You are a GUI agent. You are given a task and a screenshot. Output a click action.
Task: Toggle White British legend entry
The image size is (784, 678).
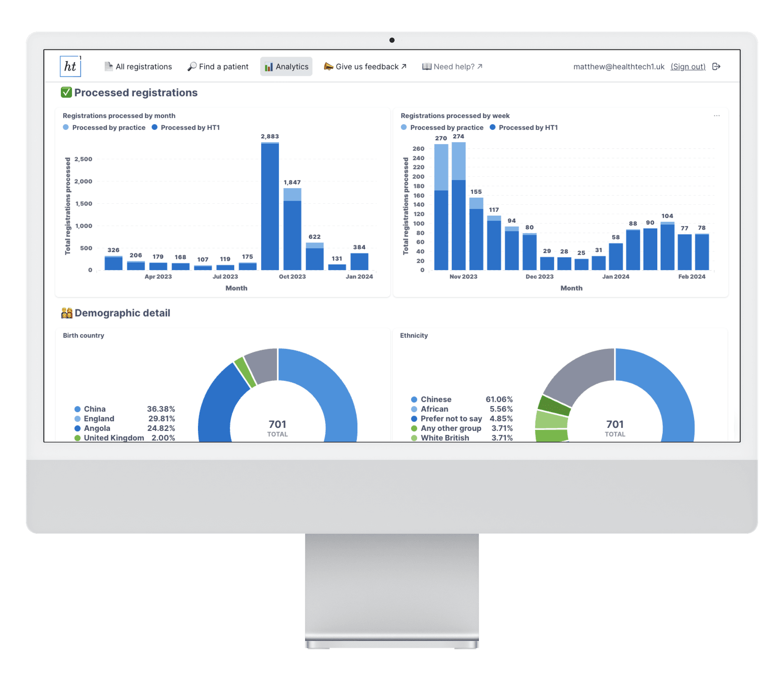pos(462,438)
